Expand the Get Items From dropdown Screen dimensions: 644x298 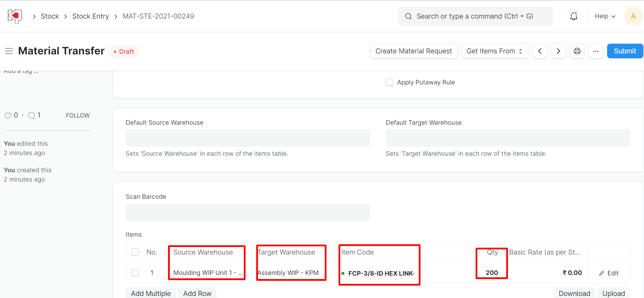pos(495,51)
